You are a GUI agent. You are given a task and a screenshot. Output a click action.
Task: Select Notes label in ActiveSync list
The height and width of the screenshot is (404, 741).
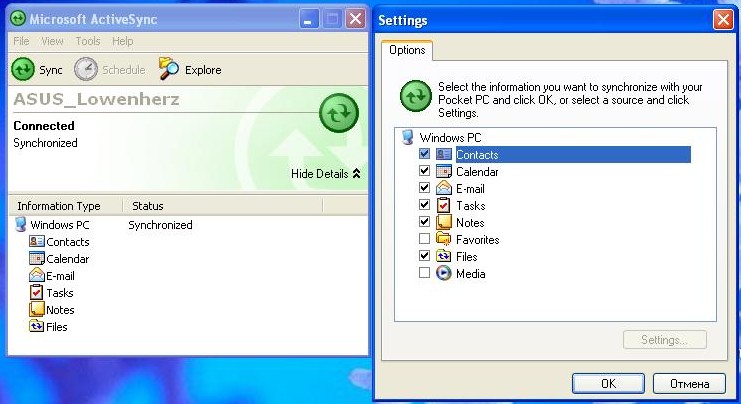(60, 310)
